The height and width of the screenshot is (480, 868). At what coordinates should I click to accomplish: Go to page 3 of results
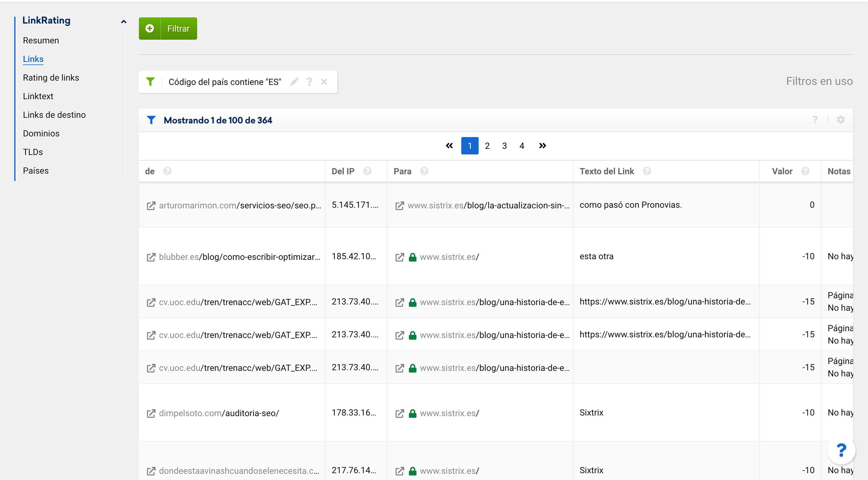coord(504,146)
